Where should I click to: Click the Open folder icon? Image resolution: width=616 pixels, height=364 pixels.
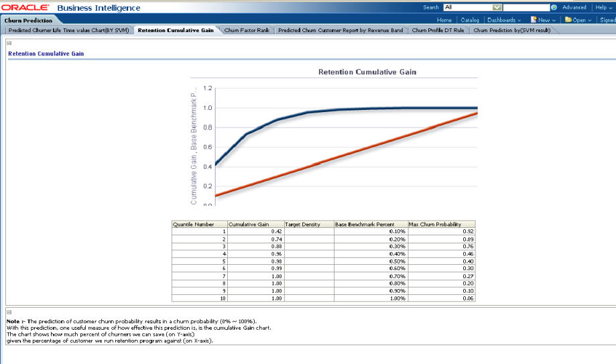pos(568,20)
